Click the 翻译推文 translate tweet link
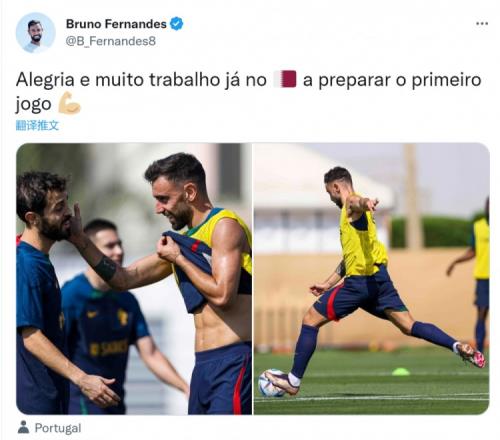 [37, 126]
